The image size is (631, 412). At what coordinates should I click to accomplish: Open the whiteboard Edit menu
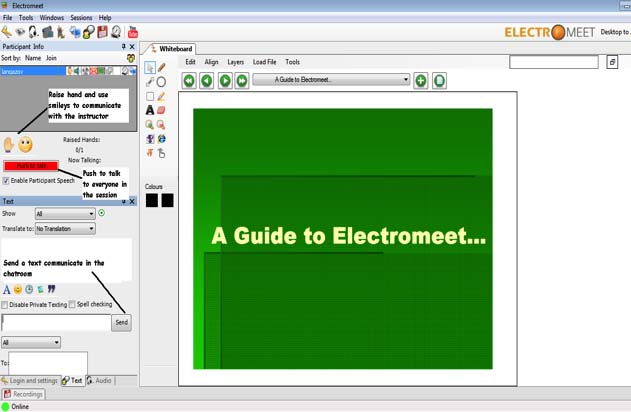pos(190,62)
